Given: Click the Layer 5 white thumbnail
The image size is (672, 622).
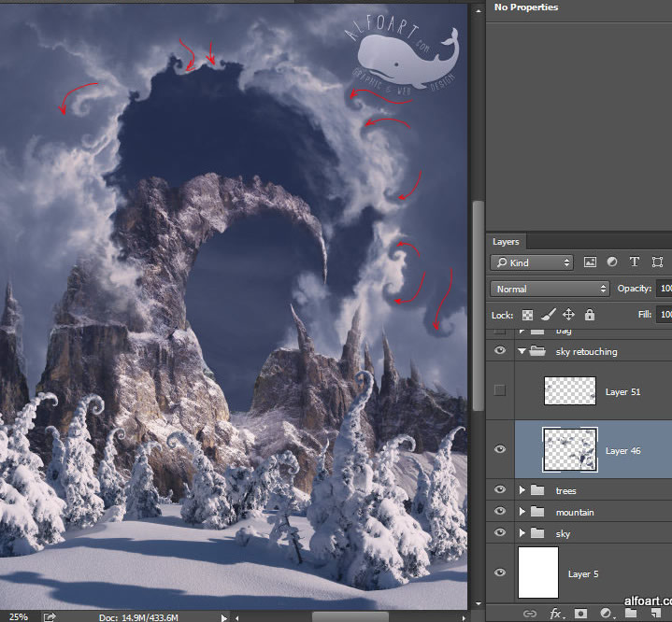Looking at the screenshot, I should click(537, 573).
